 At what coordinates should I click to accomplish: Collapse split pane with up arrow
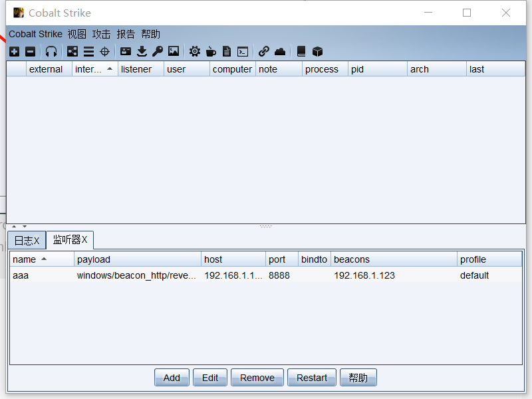point(14,226)
